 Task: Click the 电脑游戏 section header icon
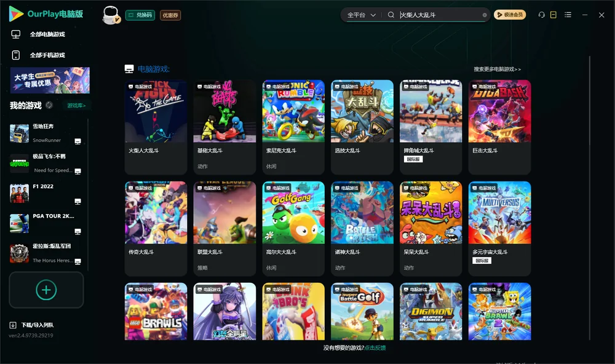[x=129, y=69]
